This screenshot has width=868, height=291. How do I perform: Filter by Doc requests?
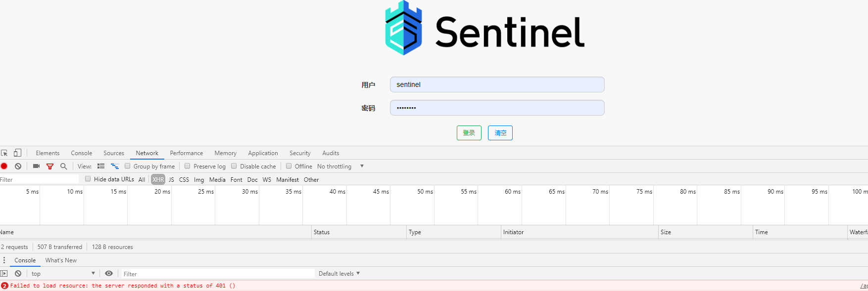click(x=252, y=180)
